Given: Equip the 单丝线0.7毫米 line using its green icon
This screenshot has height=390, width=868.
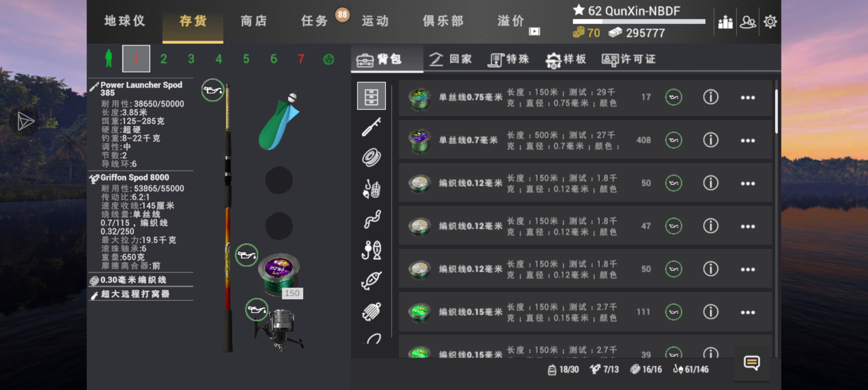Looking at the screenshot, I should (674, 140).
